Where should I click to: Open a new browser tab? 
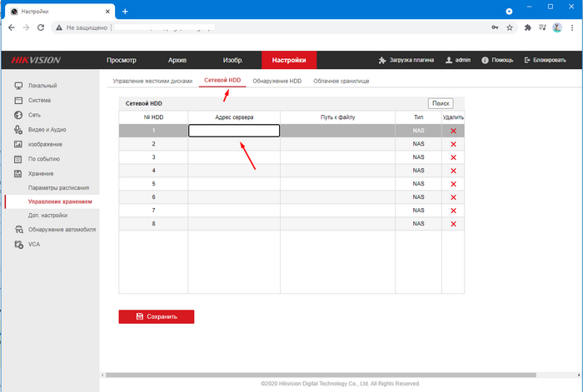click(125, 12)
